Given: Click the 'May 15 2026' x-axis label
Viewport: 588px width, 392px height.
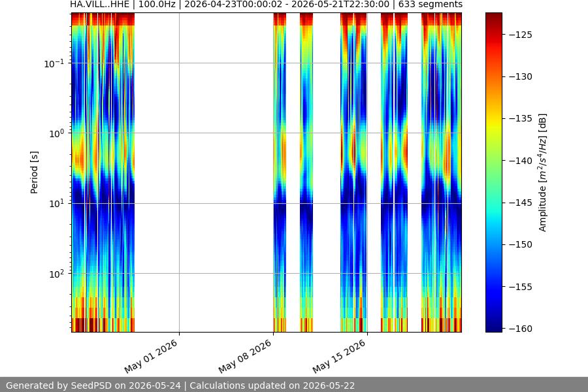Looking at the screenshot, I should [339, 357].
